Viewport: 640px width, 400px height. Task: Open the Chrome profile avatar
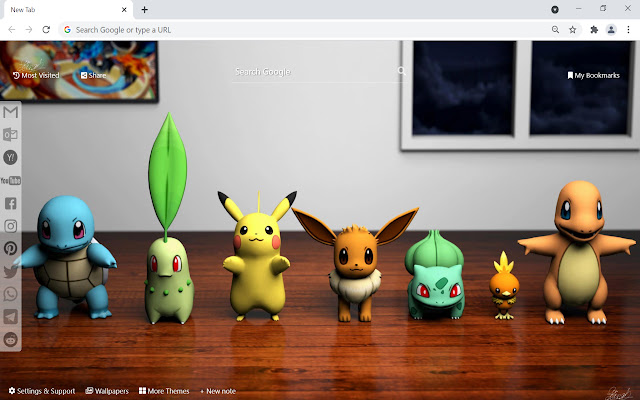611,29
